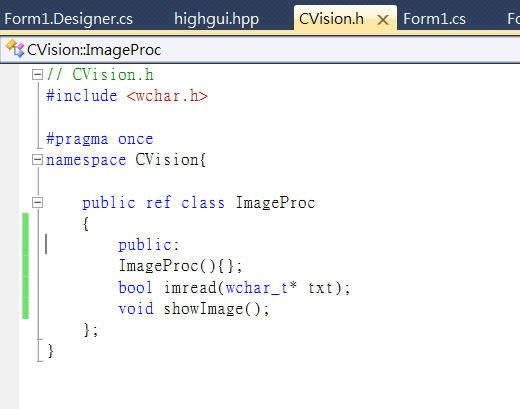Click the ImageProc constructor line
The image size is (520, 409).
point(181,266)
